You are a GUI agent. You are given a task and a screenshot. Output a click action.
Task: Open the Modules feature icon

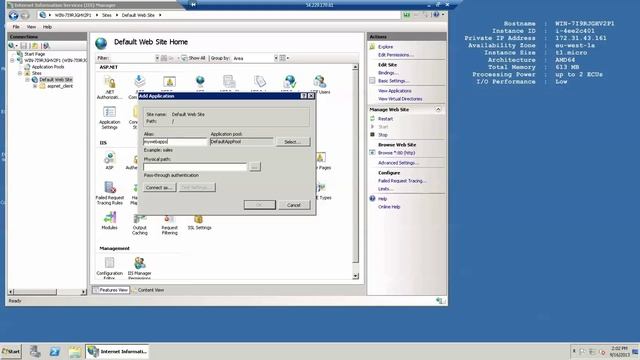(109, 220)
